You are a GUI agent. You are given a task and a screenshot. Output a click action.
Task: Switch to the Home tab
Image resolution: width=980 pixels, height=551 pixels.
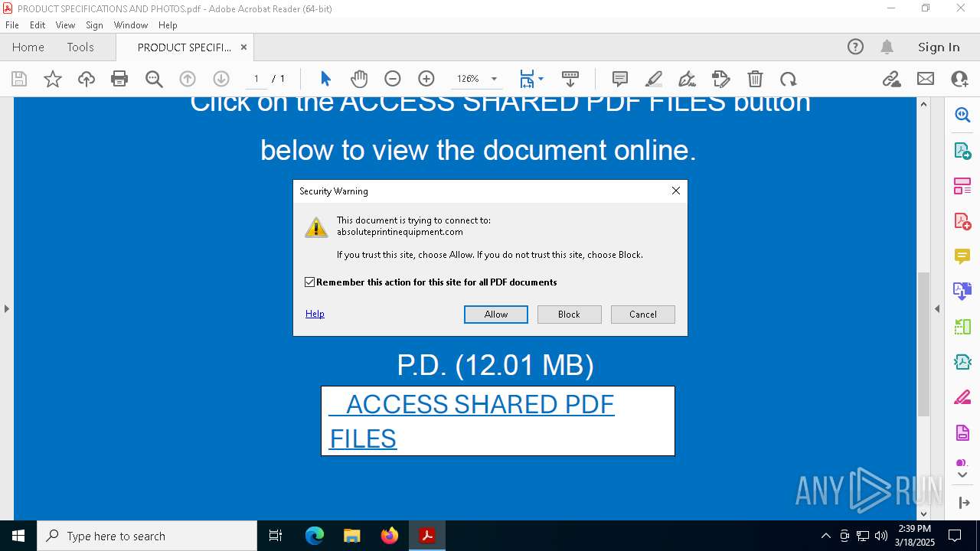point(28,47)
